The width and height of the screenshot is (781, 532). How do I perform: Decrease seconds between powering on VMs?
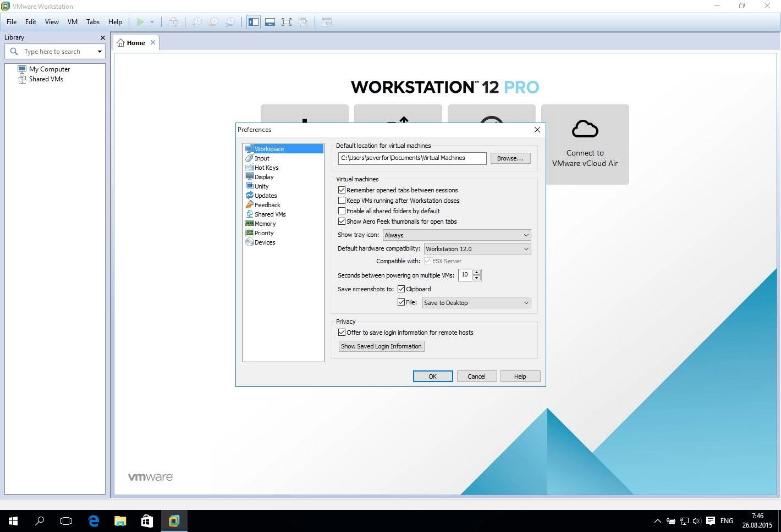[x=477, y=278]
